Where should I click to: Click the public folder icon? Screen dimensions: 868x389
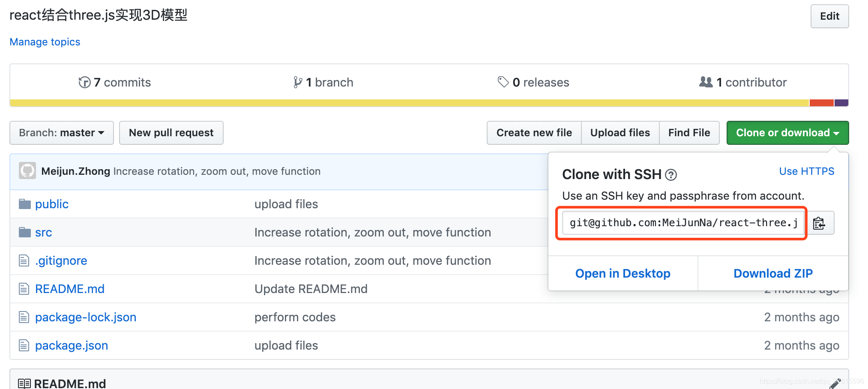pos(25,204)
